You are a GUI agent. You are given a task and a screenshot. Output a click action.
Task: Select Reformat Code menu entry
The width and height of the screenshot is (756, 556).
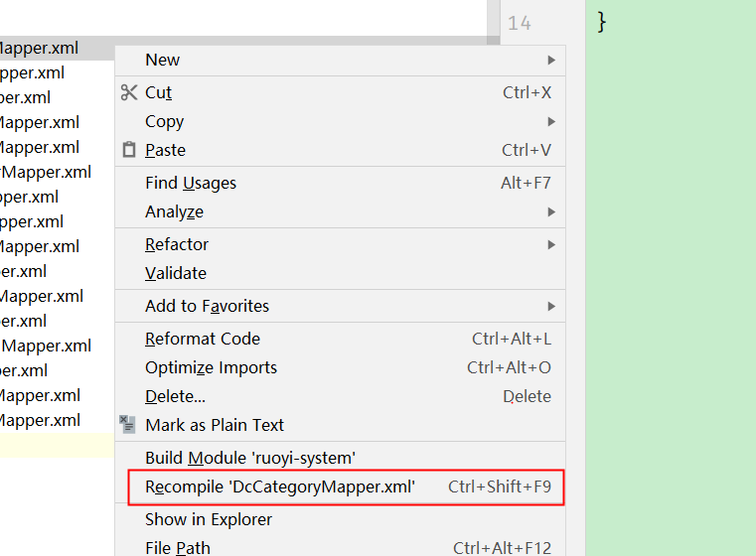[203, 339]
